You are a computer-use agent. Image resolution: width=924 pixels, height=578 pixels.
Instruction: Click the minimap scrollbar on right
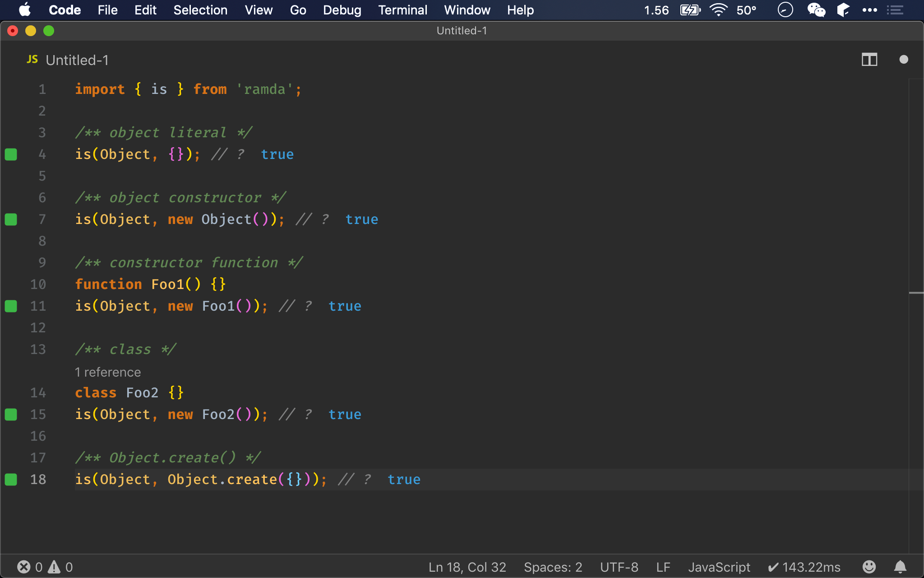[x=916, y=293]
